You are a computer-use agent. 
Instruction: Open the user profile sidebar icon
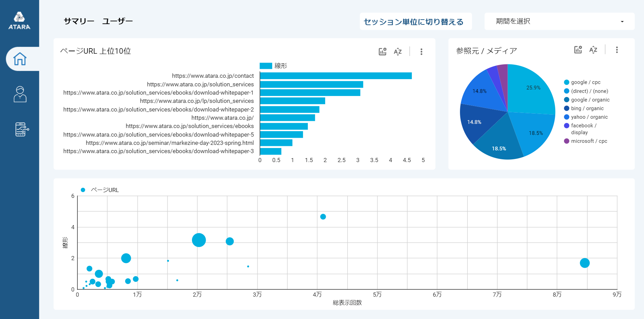tap(20, 94)
